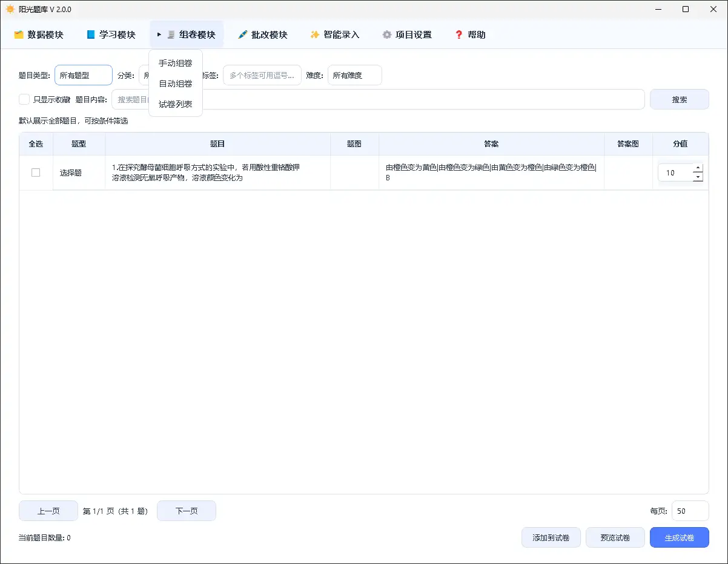
Task: Choose 自动组卷 from the dropdown menu
Action: pyautogui.click(x=176, y=84)
